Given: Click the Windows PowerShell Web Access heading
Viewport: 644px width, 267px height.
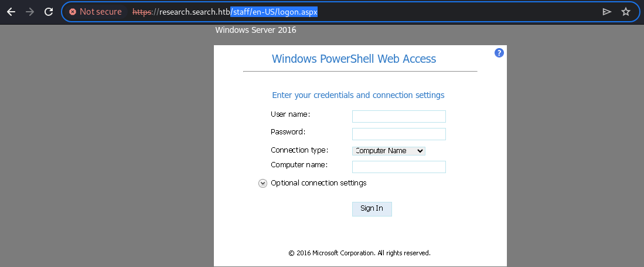Looking at the screenshot, I should pos(354,59).
